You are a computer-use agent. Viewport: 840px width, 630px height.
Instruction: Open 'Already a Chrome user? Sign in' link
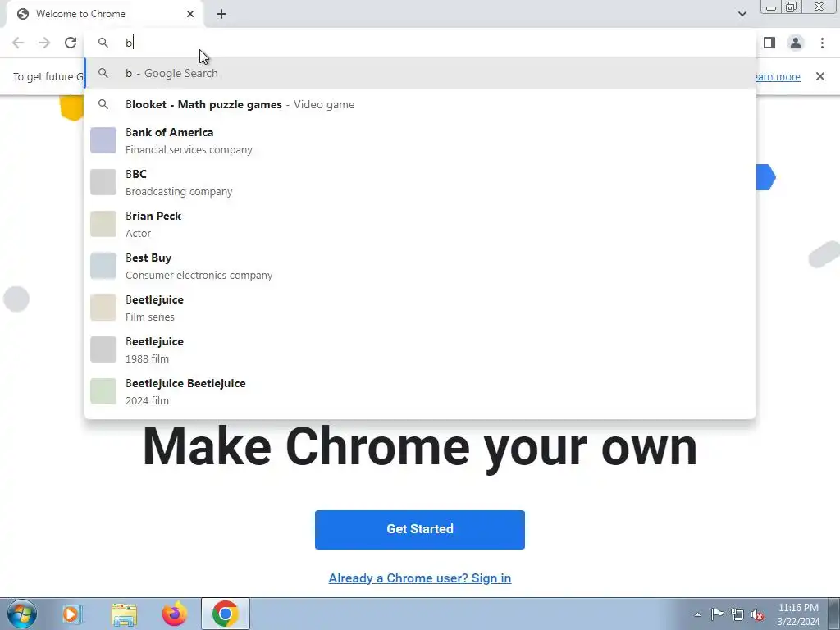420,578
